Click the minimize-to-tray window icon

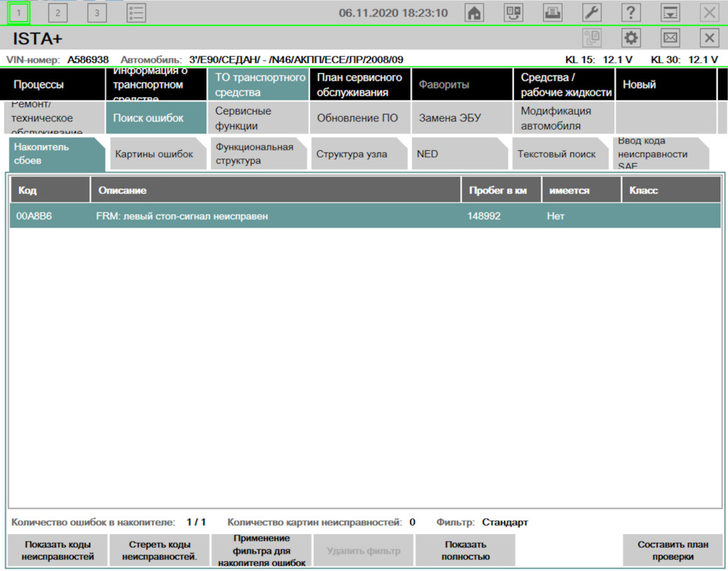670,13
